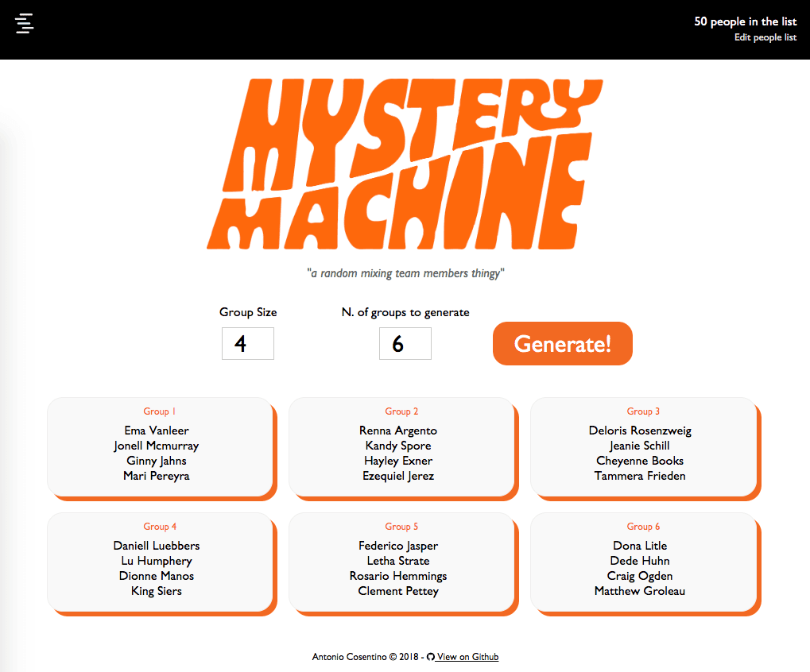The width and height of the screenshot is (810, 672).
Task: Click name 'Jonell Mcmurray'
Action: [157, 446]
